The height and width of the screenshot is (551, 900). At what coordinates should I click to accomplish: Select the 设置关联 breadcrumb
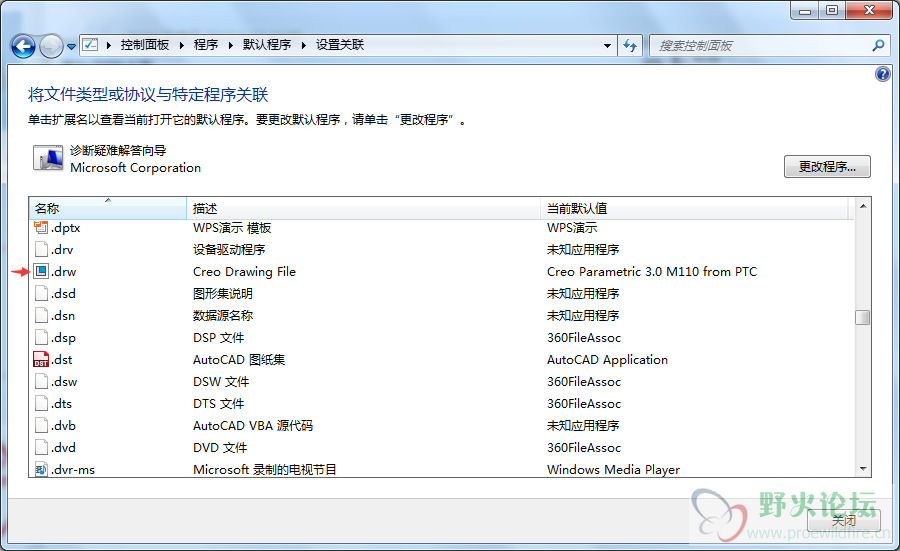(x=340, y=45)
